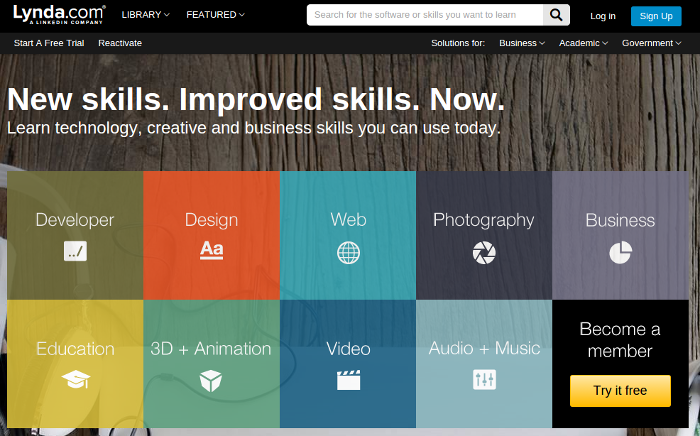
Task: Click the Education graduation cap icon
Action: click(x=75, y=379)
